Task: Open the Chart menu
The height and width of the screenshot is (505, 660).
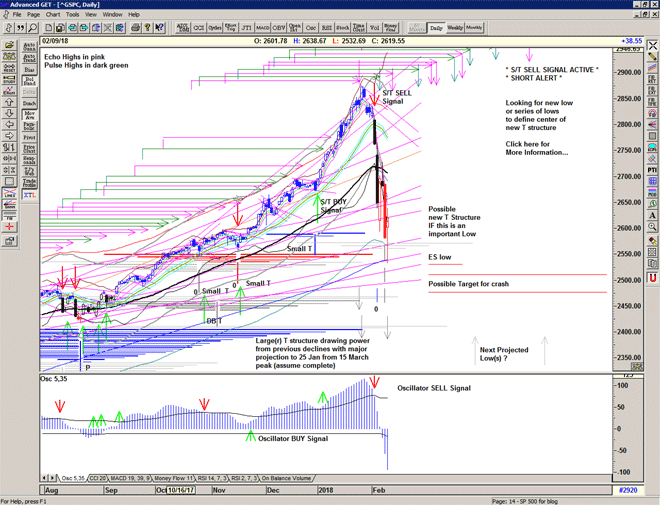Action: (53, 15)
